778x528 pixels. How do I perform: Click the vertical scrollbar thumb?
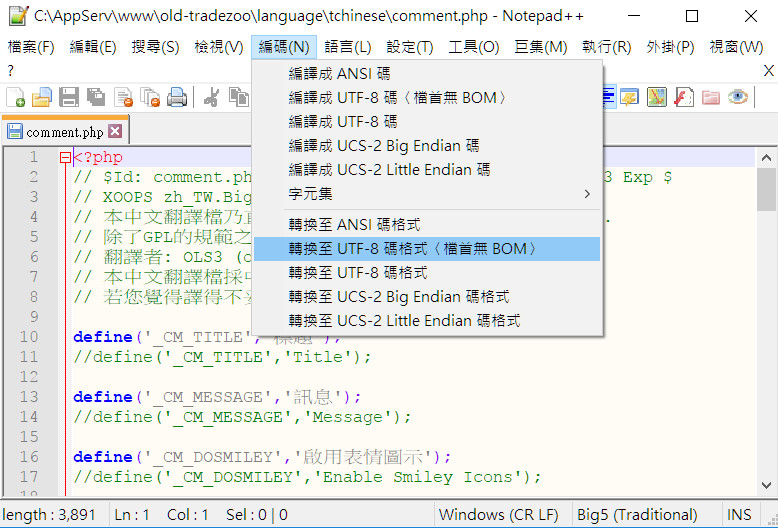(766, 189)
